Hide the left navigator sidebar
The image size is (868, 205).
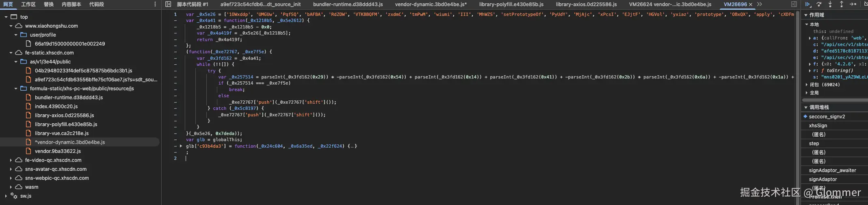point(168,4)
